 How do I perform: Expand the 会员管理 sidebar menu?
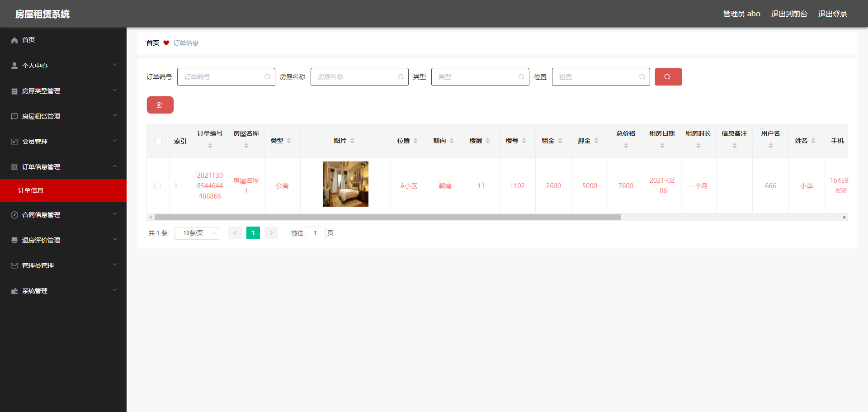point(63,142)
